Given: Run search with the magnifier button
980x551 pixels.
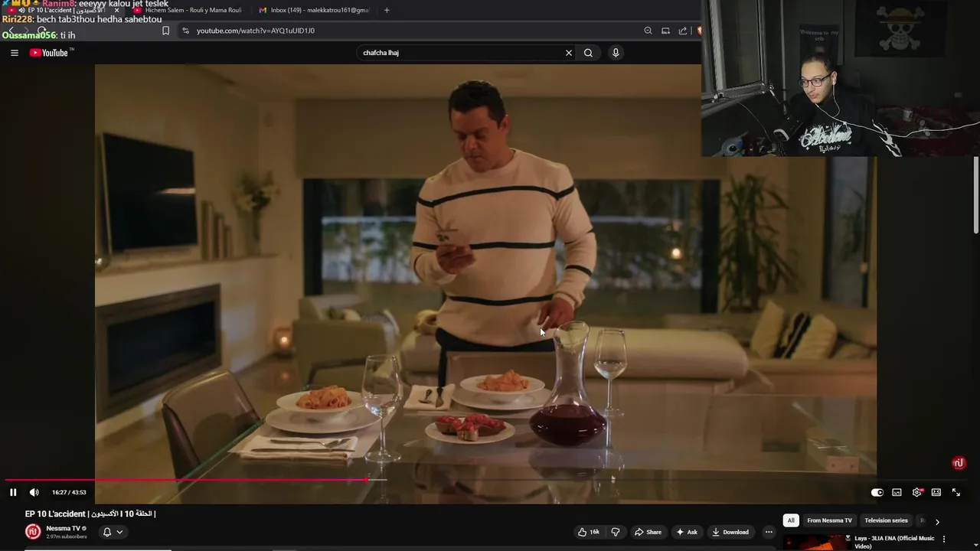Looking at the screenshot, I should click(x=588, y=53).
